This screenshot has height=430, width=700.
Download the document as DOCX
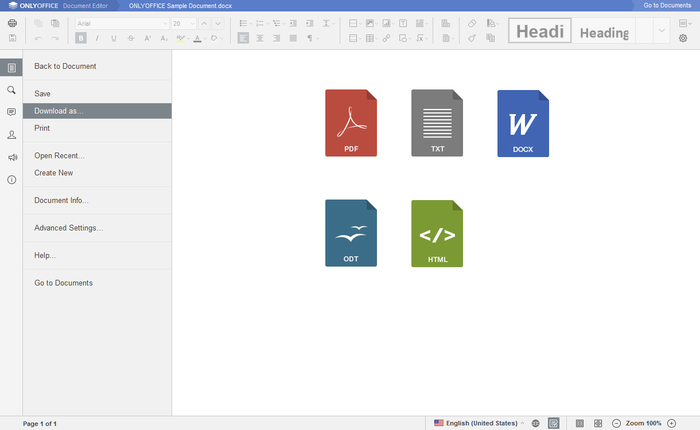pyautogui.click(x=523, y=123)
